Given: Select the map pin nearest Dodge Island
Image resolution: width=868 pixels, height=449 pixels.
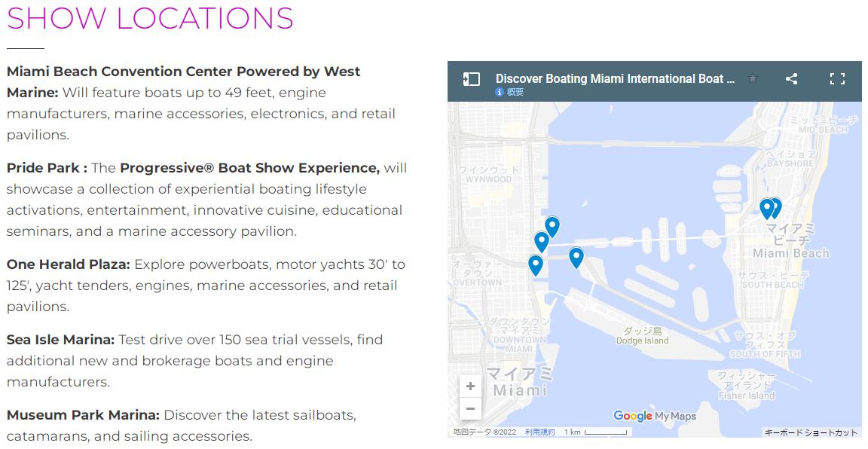Looking at the screenshot, I should [576, 257].
